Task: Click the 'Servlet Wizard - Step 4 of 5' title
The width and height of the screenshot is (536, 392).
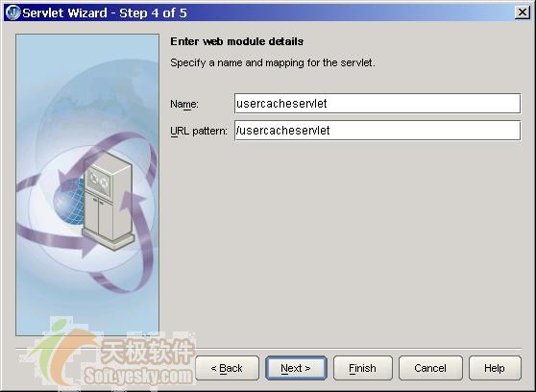Action: [105, 13]
